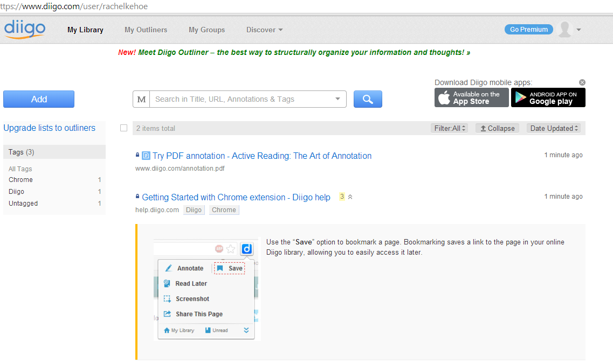Screen dimensions: 613x364
Task: Click the magnifier search button
Action: click(x=368, y=99)
